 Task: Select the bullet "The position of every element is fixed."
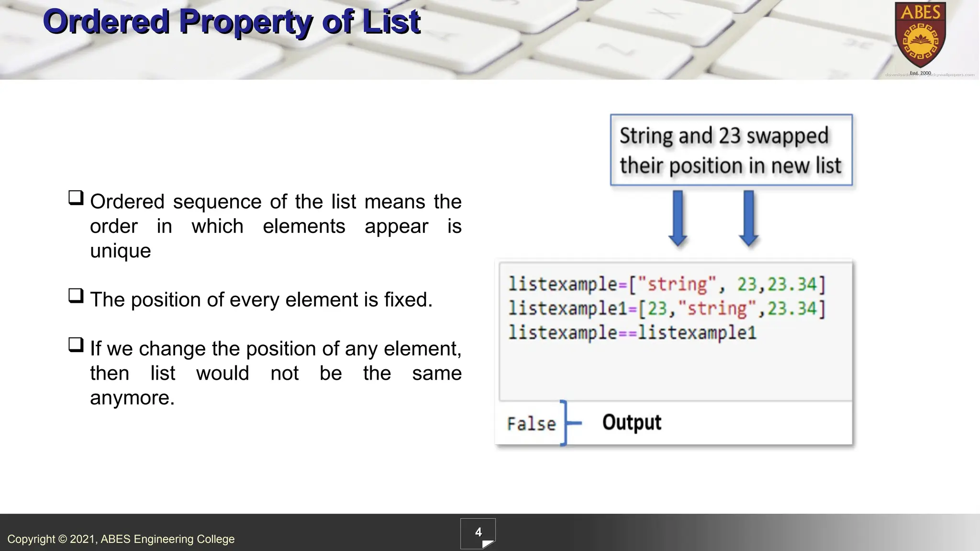[x=261, y=300]
